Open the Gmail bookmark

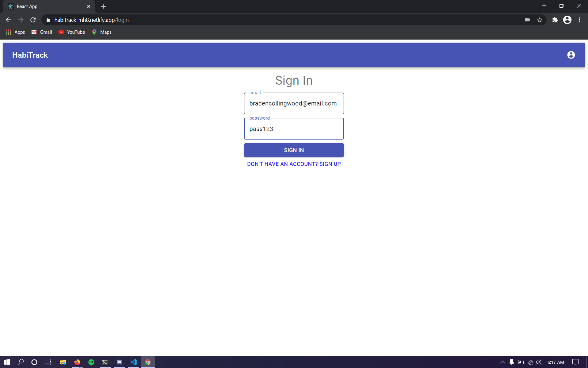tap(42, 32)
